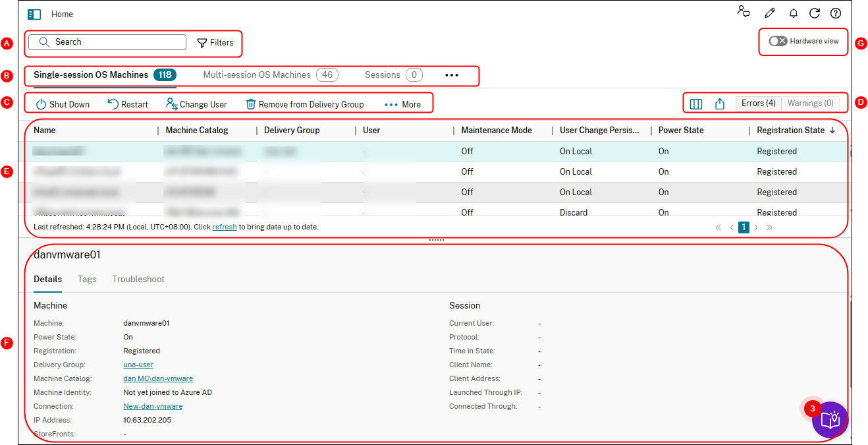Click the Shut Down button
Screen dimensions: 868x445
pyautogui.click(x=63, y=104)
